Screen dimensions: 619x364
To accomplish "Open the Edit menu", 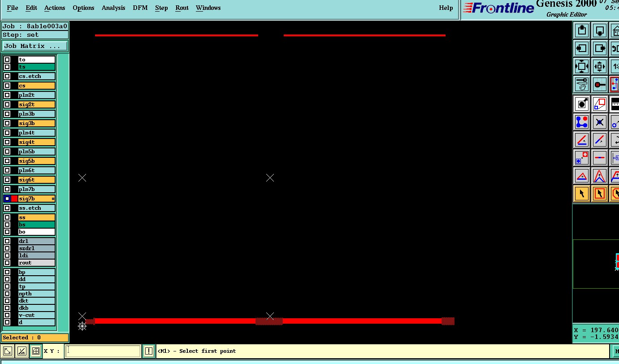I will click(31, 8).
